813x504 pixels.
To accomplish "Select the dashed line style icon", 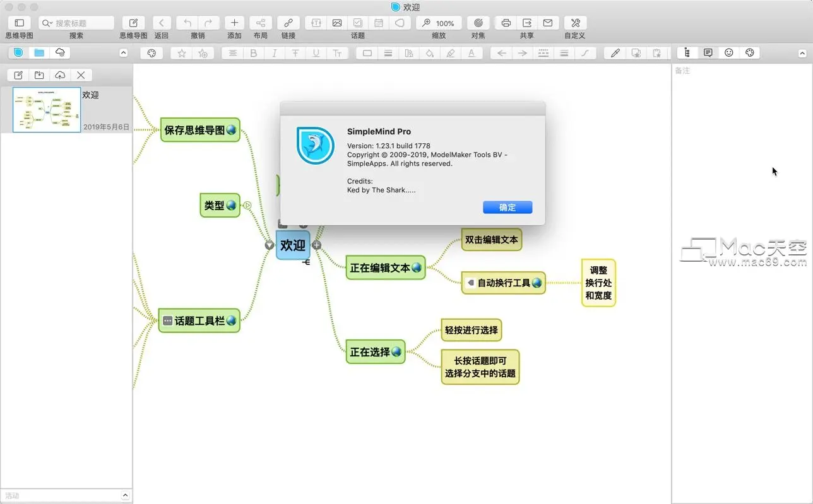I will point(543,53).
